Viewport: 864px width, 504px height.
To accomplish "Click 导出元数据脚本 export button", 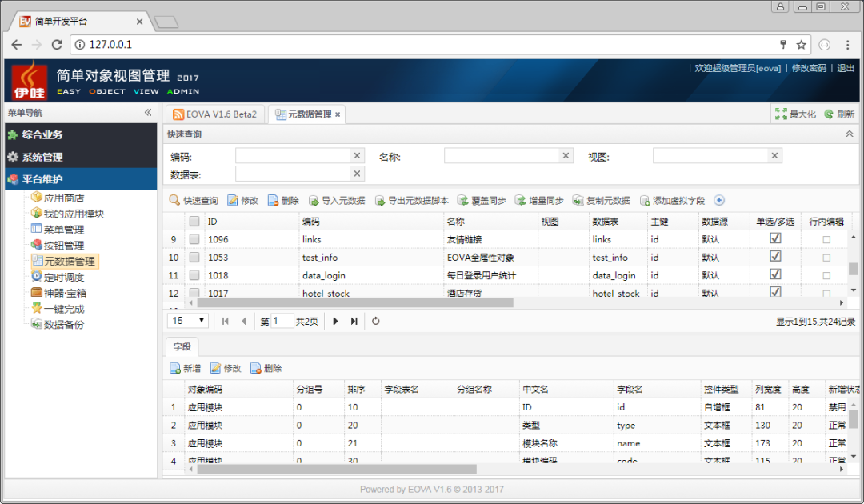I will [411, 201].
